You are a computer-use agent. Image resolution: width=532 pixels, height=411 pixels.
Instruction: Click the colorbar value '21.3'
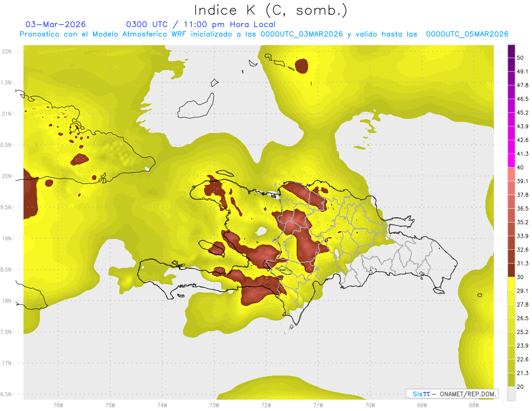click(x=523, y=373)
